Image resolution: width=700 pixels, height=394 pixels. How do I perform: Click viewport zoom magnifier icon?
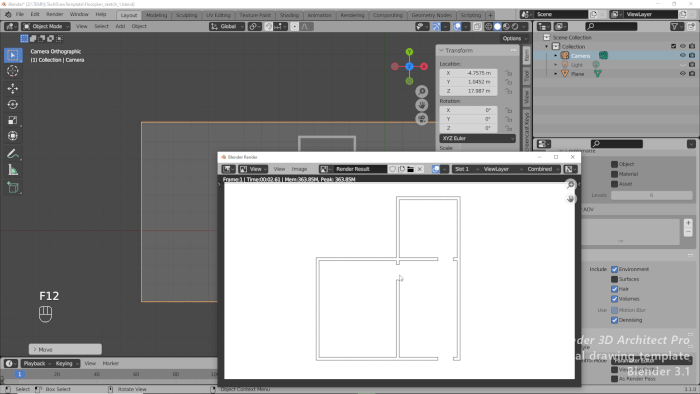[421, 91]
